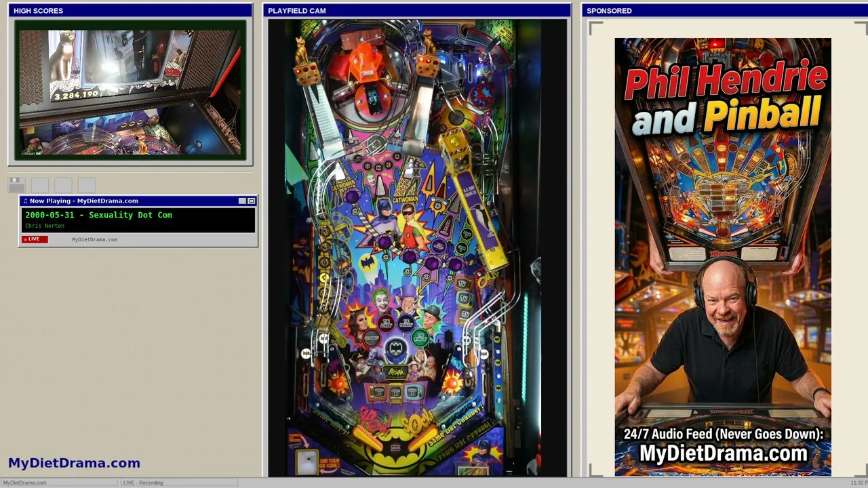The image size is (868, 488).
Task: Click the clock in the status bar
Action: point(859,483)
